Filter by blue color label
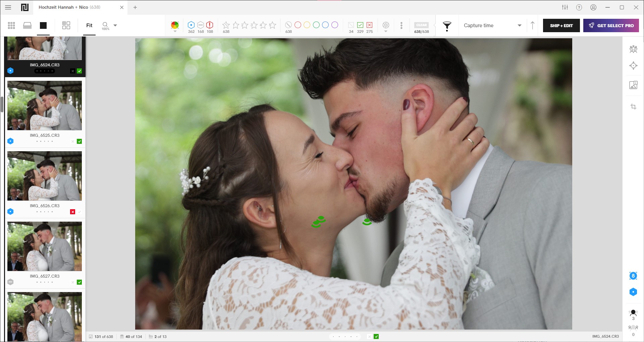 325,25
